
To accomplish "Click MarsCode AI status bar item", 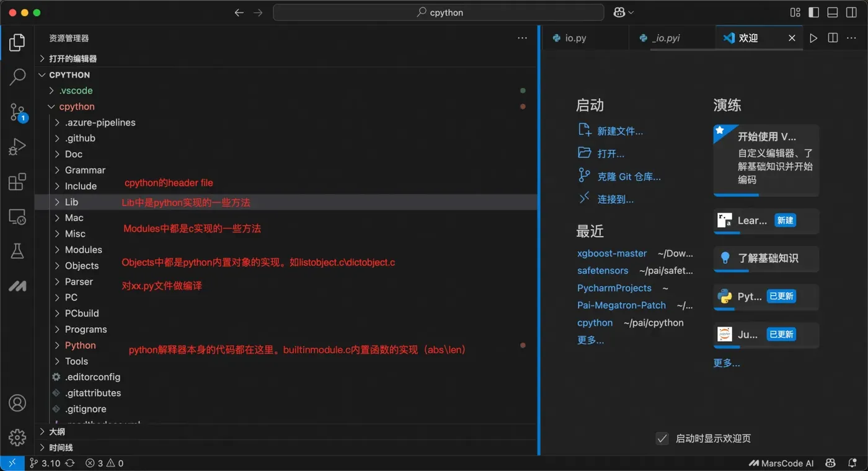I will coord(781,463).
